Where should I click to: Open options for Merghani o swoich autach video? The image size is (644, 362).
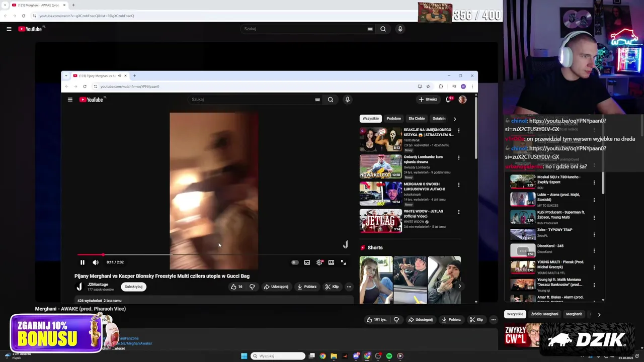tap(458, 185)
